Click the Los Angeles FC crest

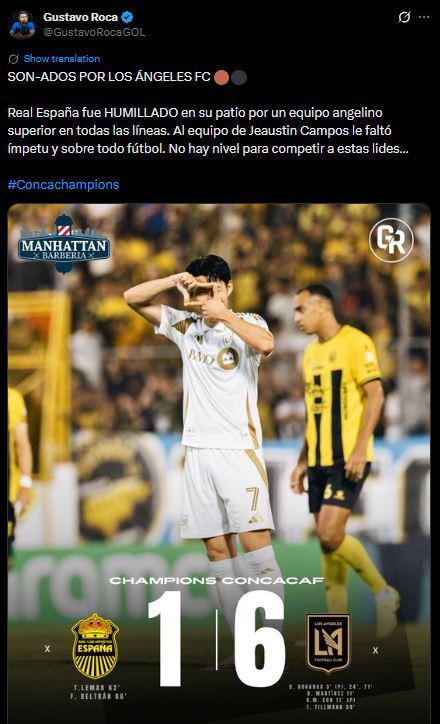pos(328,644)
